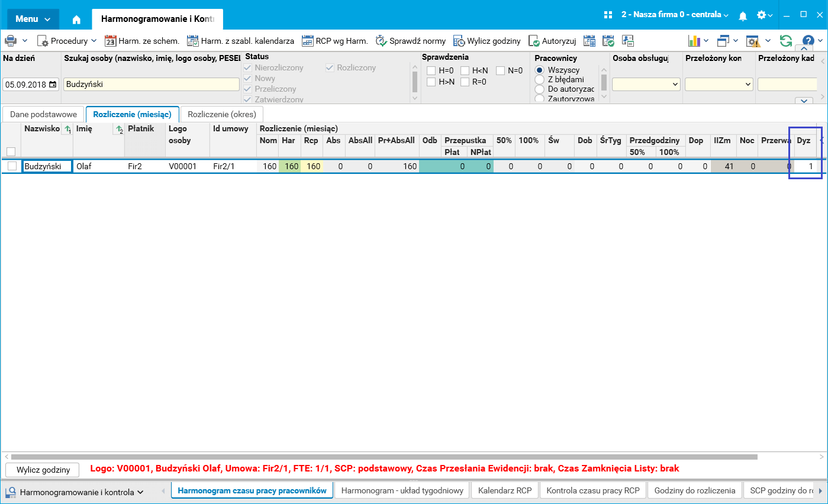
Task: Click the sort arrow on Nazwisko column
Action: tap(67, 130)
